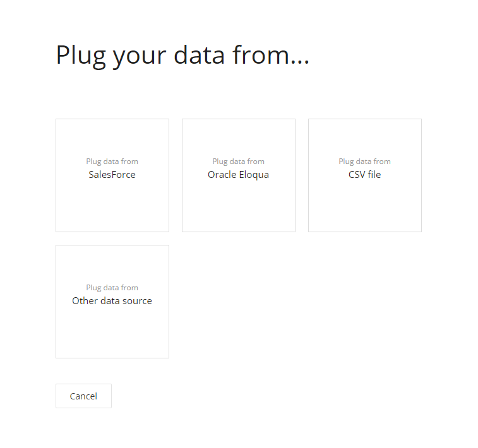The image size is (478, 448).
Task: Click the CSV file label text
Action: coord(365,175)
